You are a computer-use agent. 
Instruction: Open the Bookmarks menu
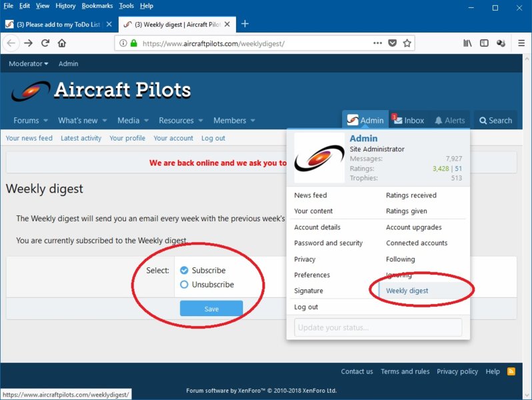tap(97, 6)
